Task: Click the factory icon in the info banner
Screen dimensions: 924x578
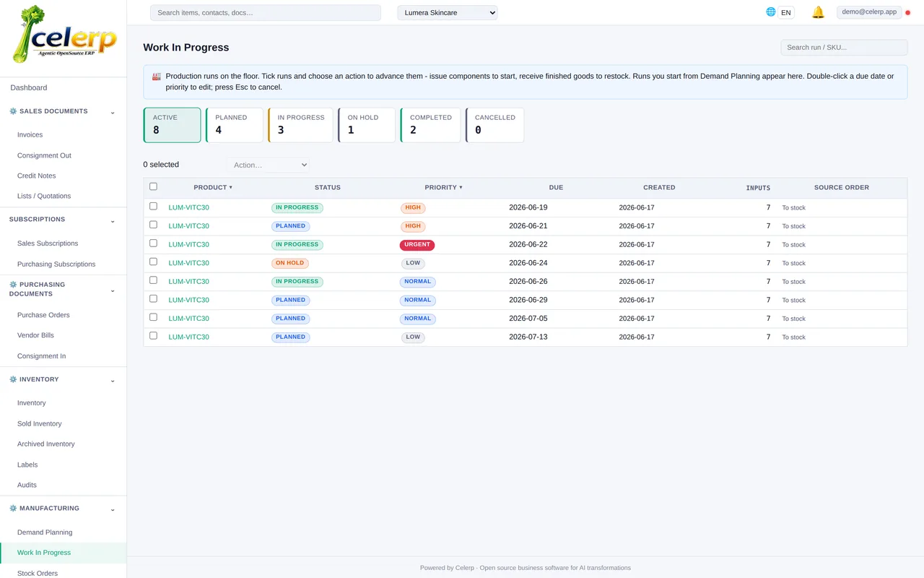Action: 157,76
